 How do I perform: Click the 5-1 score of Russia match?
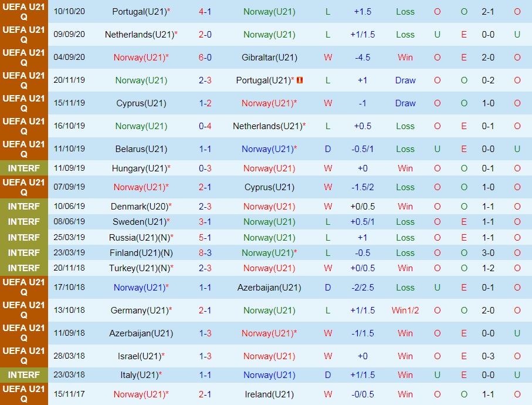(205, 238)
